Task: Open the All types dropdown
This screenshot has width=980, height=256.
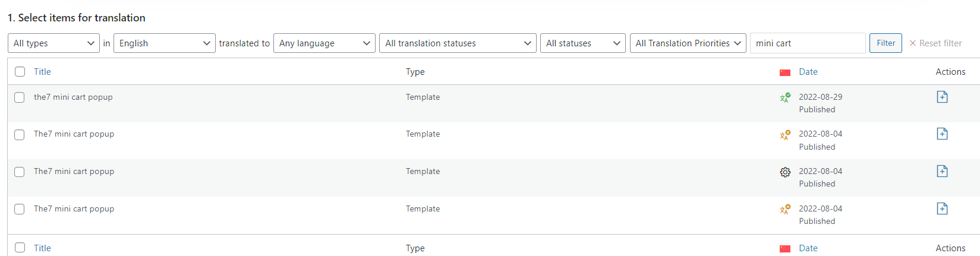Action: pyautogui.click(x=53, y=43)
